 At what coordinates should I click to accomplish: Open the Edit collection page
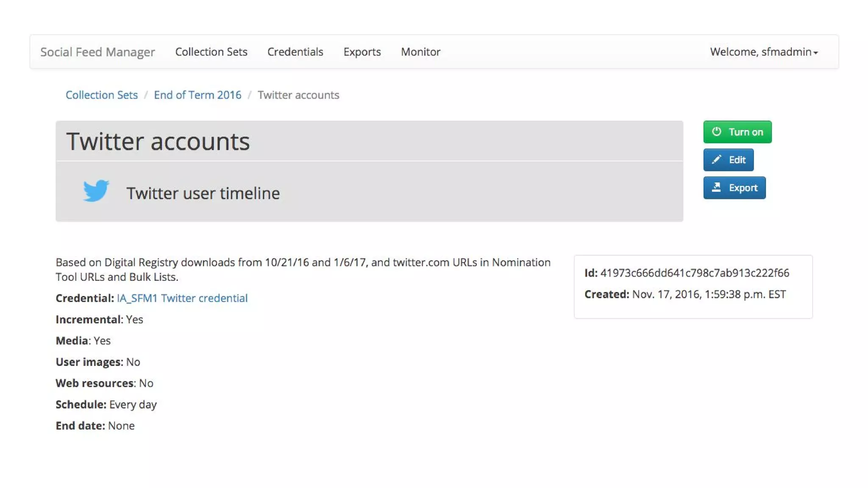pyautogui.click(x=728, y=160)
